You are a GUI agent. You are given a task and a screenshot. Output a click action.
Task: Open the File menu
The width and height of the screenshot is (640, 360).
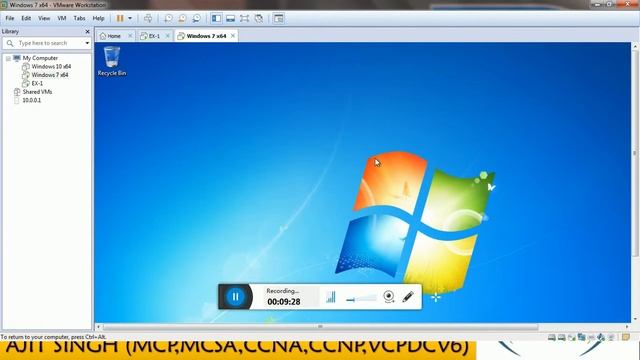(x=10, y=18)
